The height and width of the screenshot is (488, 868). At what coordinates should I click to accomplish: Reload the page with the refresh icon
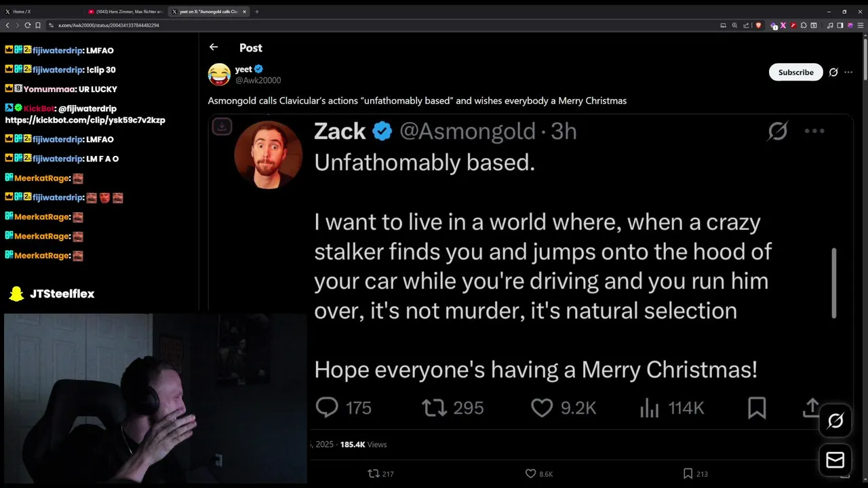28,25
